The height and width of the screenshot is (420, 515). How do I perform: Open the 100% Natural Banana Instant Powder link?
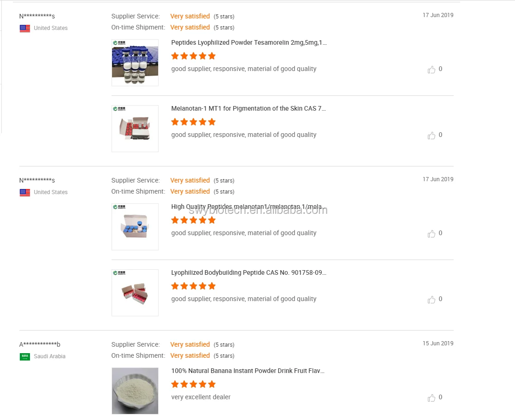coord(248,371)
